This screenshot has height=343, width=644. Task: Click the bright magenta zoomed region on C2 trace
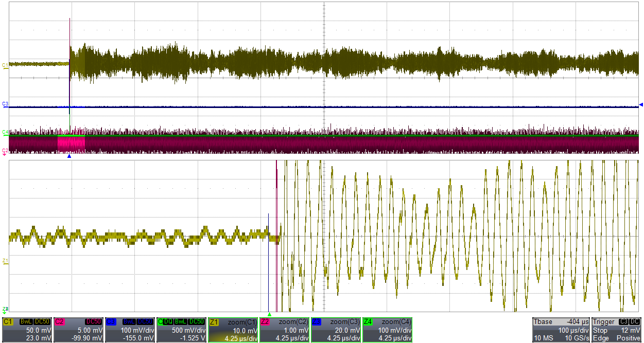[72, 144]
